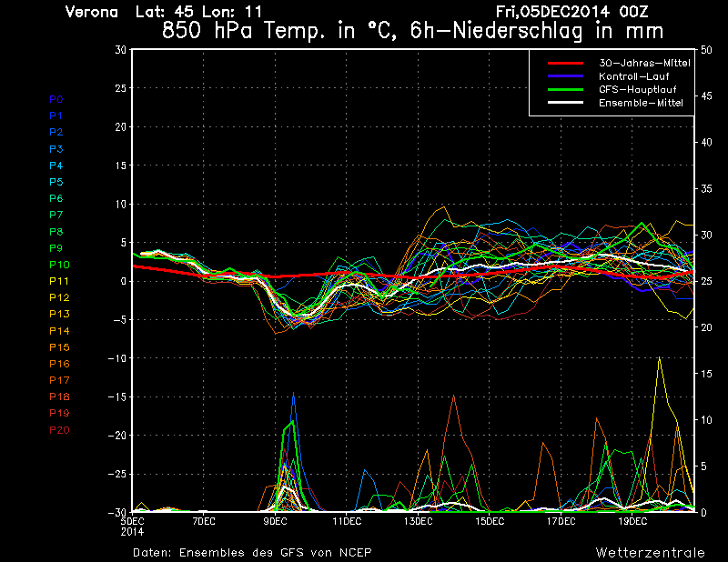This screenshot has height=562, width=728.
Task: Select the "30-Jahres-Mittel" legend label
Action: click(644, 63)
